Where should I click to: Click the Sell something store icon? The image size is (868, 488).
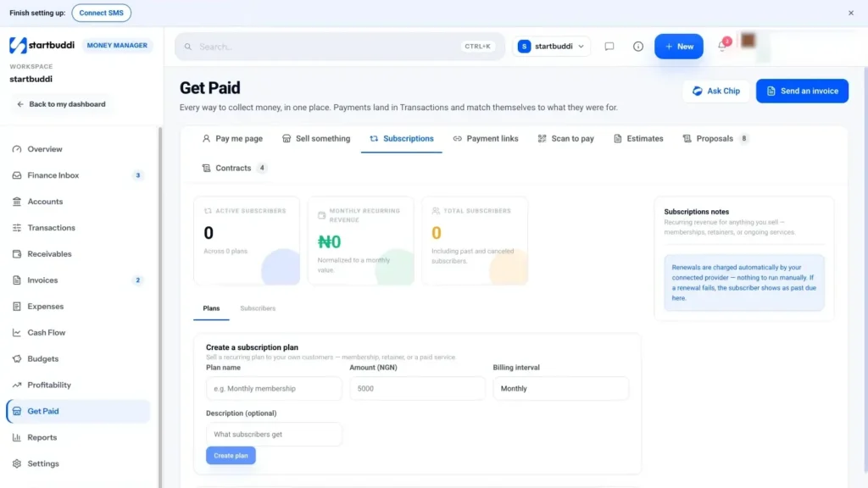tap(287, 138)
